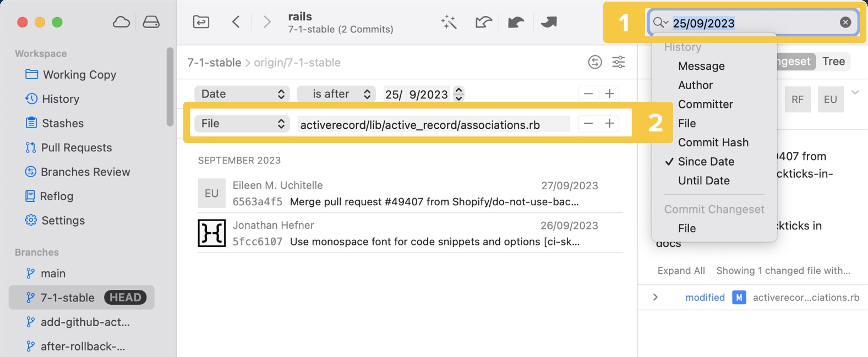
Task: Open the 'is after' condition dropdown
Action: click(336, 94)
